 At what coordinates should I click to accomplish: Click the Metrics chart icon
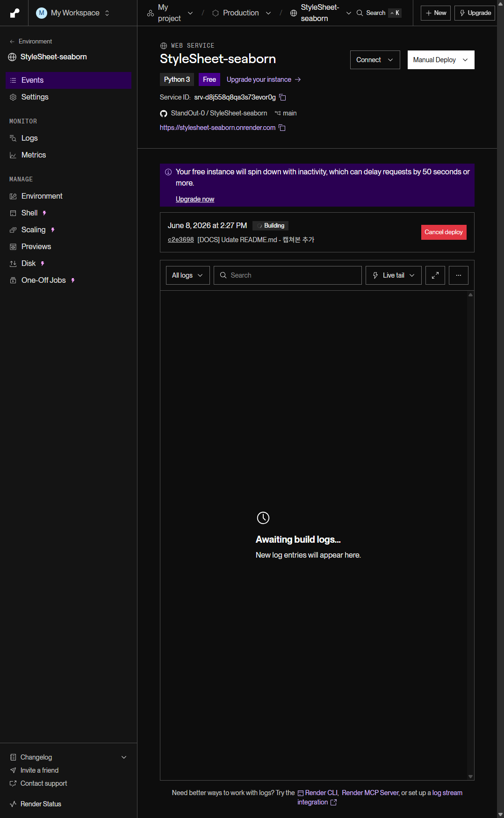click(13, 155)
